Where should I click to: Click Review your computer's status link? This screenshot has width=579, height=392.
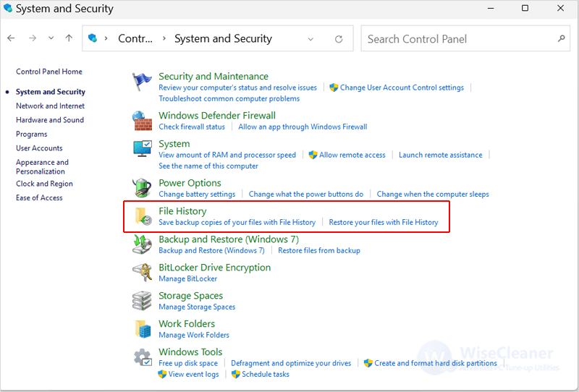click(238, 88)
